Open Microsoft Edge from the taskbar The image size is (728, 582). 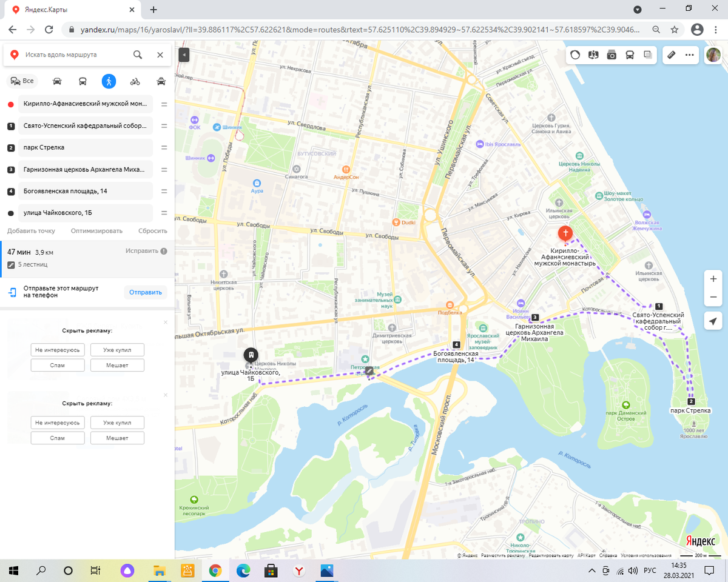click(243, 570)
